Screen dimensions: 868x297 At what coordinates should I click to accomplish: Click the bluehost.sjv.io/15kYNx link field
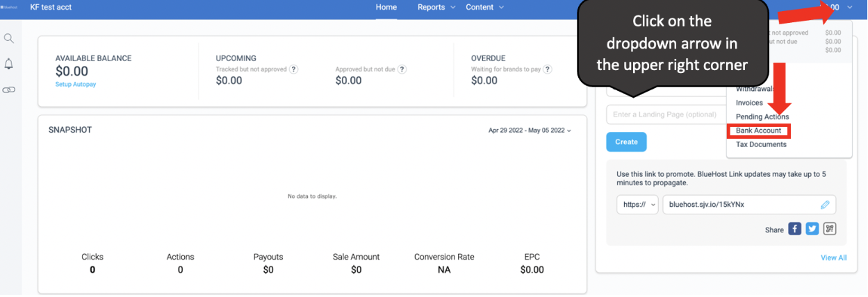pos(749,205)
